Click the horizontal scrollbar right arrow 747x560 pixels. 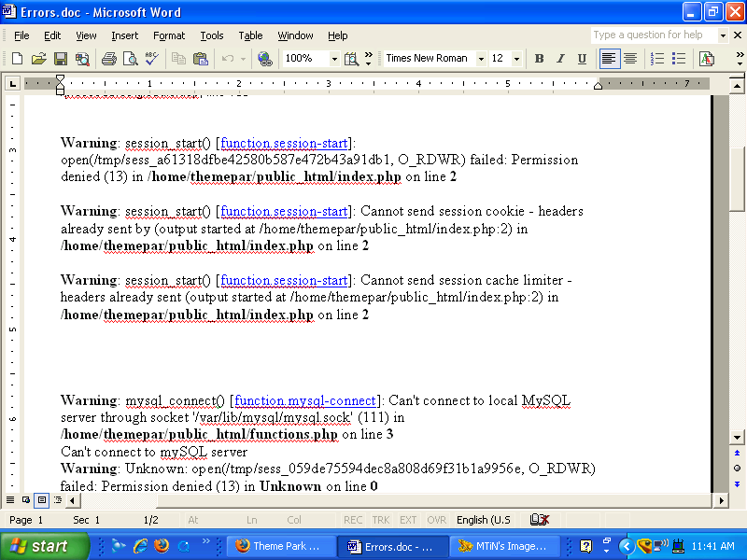coord(721,500)
